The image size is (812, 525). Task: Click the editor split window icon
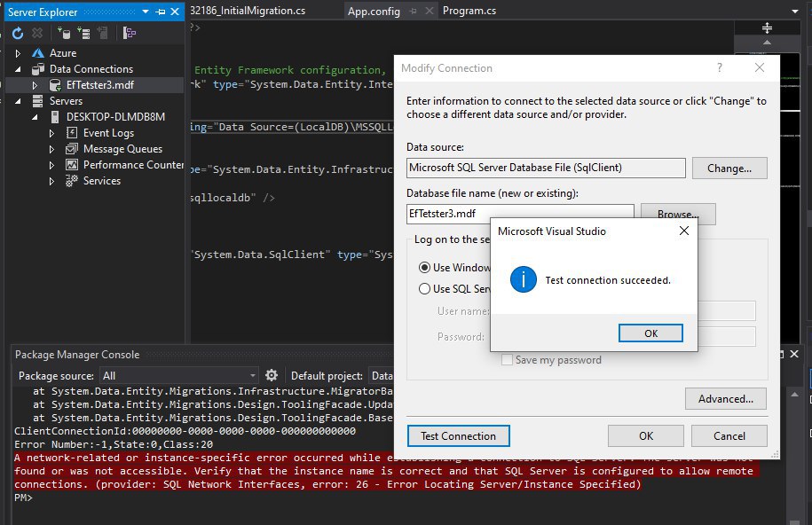[767, 27]
